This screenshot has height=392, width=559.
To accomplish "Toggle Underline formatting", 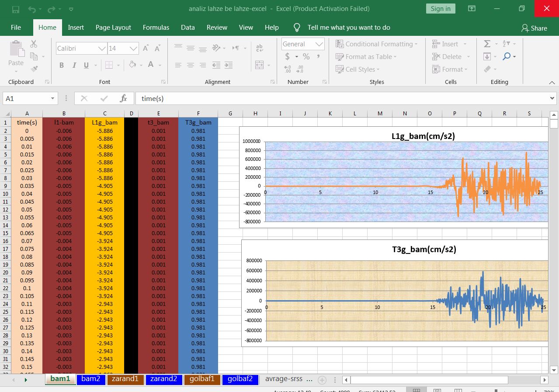I will [x=86, y=65].
